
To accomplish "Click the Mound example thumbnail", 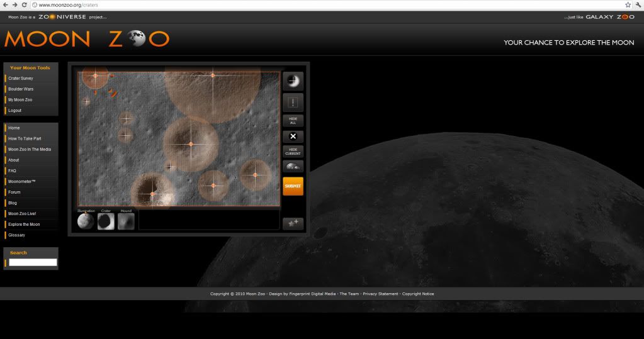I will 126,221.
